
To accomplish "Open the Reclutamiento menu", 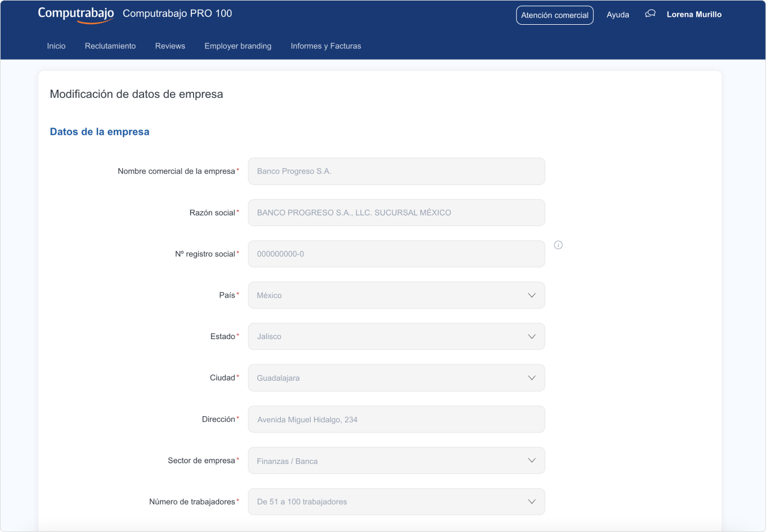I will click(110, 46).
